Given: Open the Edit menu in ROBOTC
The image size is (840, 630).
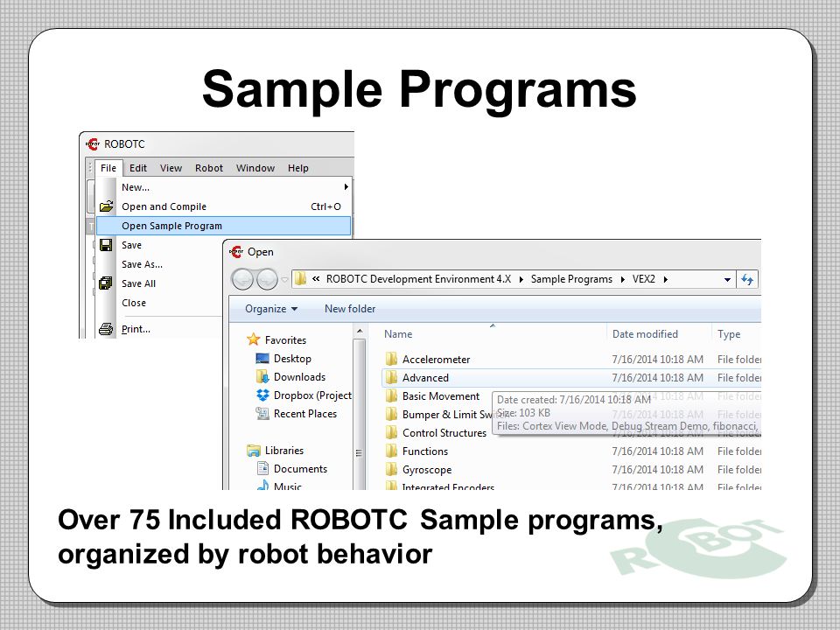Looking at the screenshot, I should coord(138,168).
